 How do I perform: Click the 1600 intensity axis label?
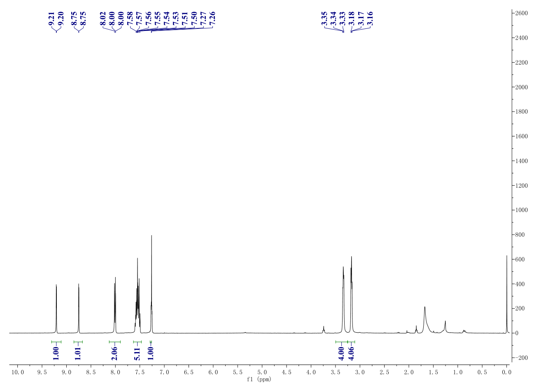[522, 136]
